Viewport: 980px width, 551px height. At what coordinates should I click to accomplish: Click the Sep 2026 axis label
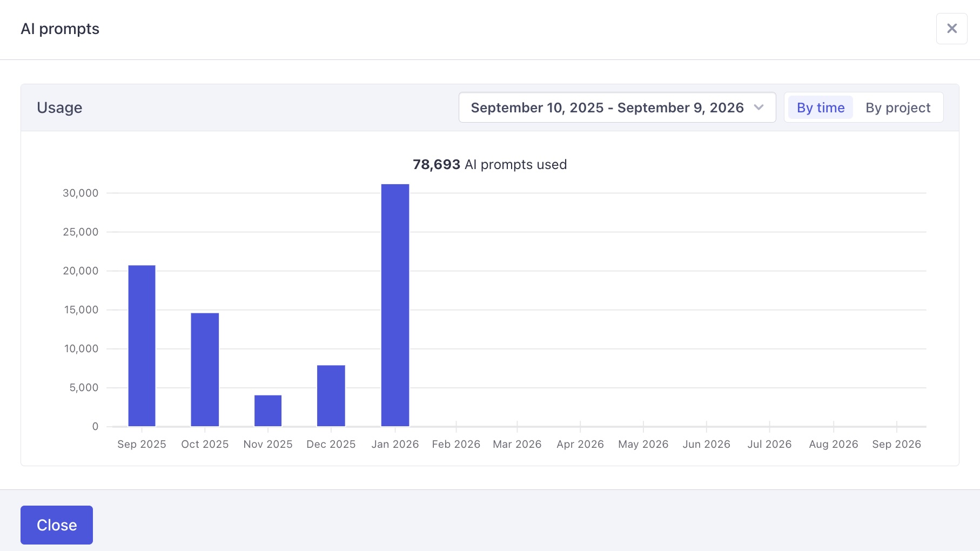click(x=896, y=444)
